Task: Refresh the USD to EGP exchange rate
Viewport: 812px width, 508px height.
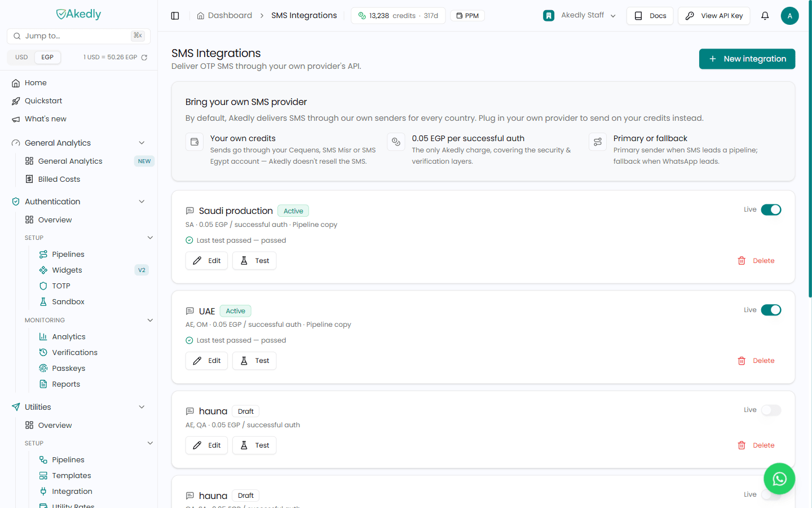Action: pyautogui.click(x=144, y=58)
